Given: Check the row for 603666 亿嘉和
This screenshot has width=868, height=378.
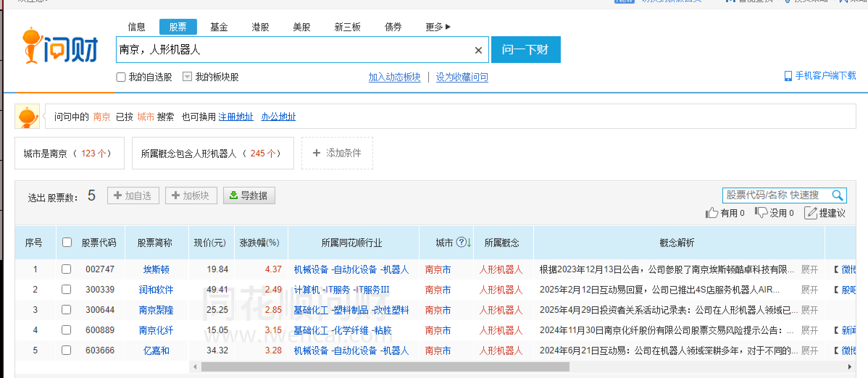Looking at the screenshot, I should pos(66,350).
